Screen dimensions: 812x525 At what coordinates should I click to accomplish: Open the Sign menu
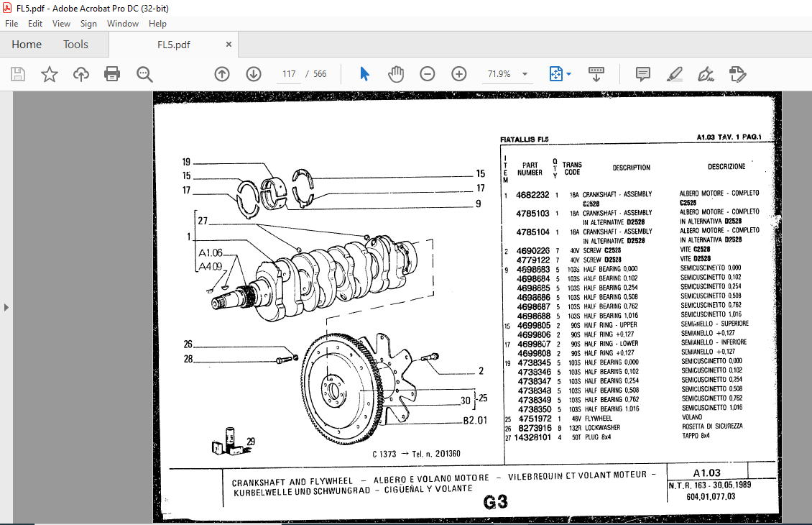(88, 23)
